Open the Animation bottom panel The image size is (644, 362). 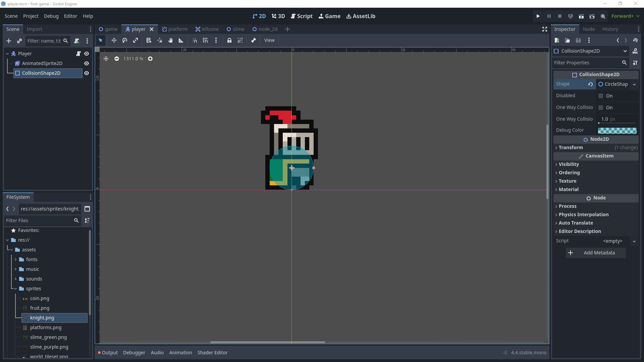(x=180, y=353)
